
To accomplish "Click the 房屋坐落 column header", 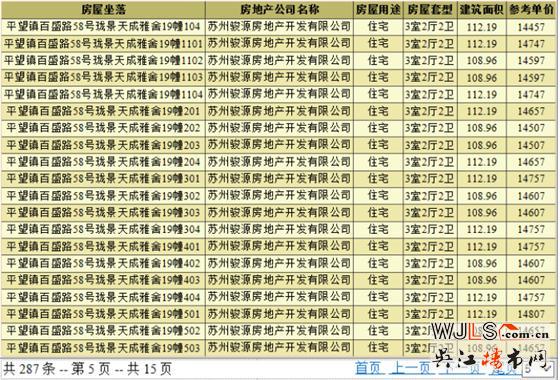I will point(104,10).
